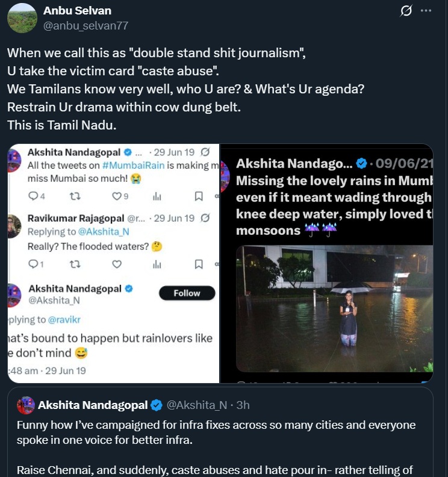
Task: Open the flooded street photo with umbrella
Action: [334, 308]
